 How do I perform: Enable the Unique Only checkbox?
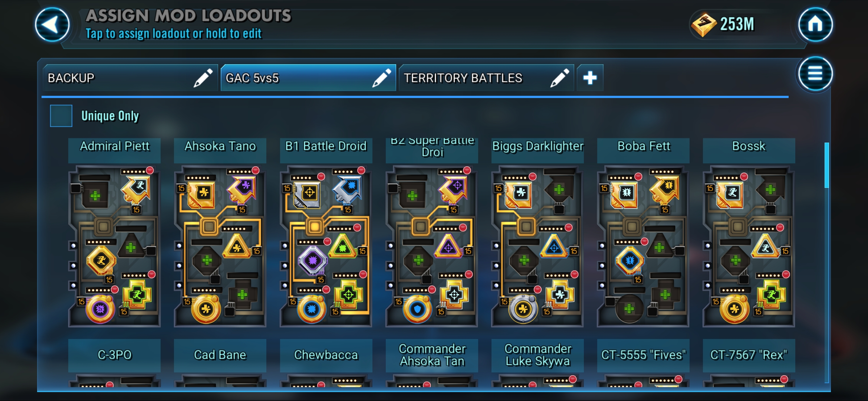(61, 116)
